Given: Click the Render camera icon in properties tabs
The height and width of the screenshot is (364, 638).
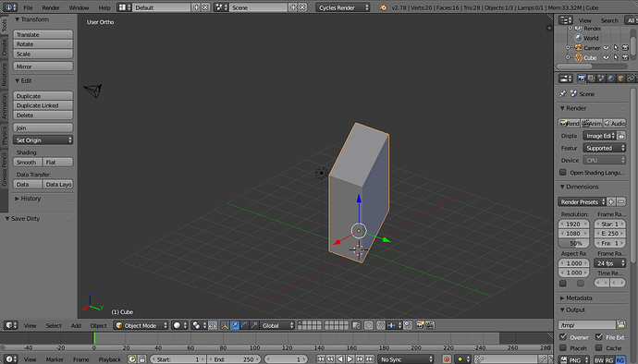Looking at the screenshot, I should click(x=582, y=79).
